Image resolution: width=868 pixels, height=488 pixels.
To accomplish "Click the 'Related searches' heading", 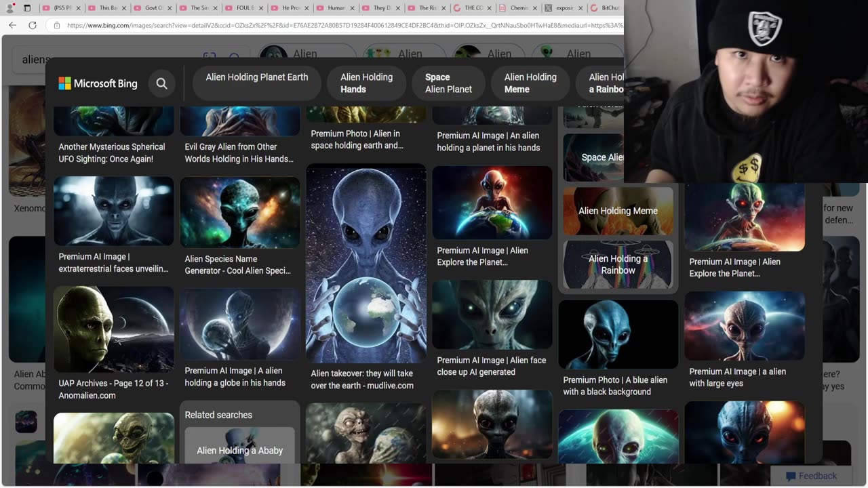I will pyautogui.click(x=218, y=415).
